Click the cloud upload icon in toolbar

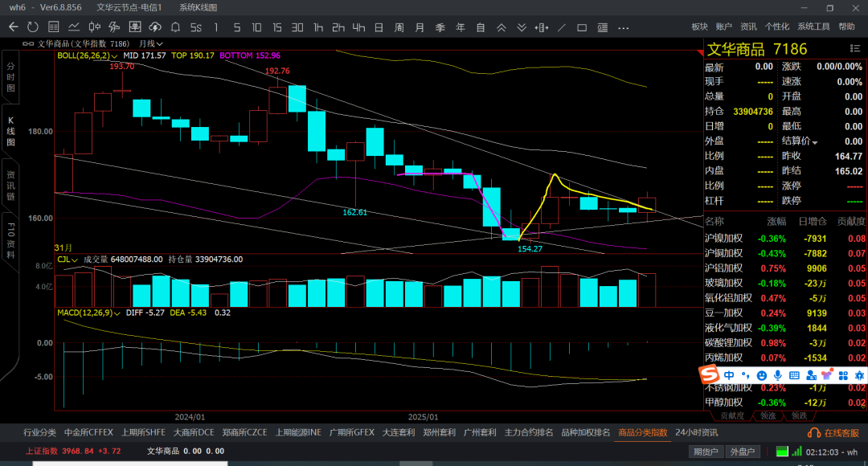[x=155, y=27]
